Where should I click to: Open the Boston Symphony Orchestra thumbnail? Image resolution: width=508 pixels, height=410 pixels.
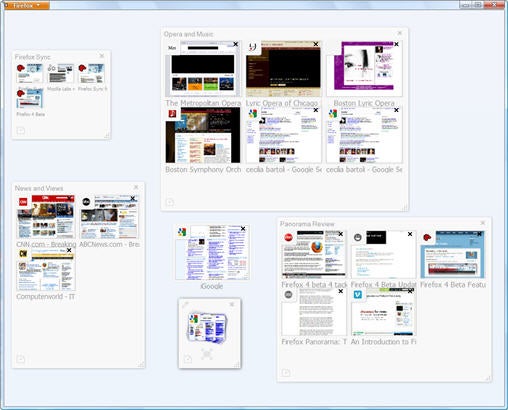pos(203,135)
